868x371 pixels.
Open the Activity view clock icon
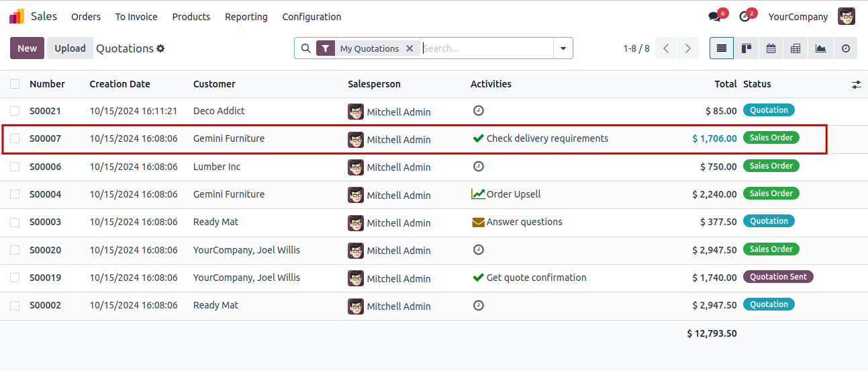tap(845, 48)
